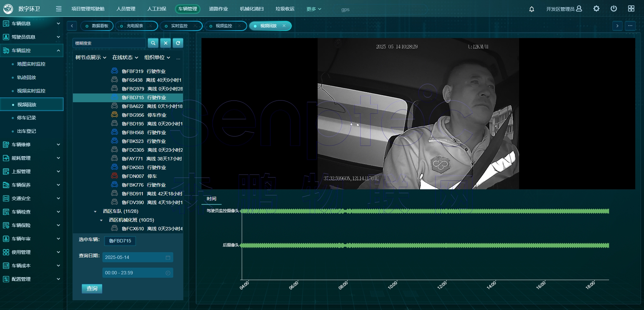Open the 更多 top menu dropdown
Viewport: 644px width, 310px height.
314,9
